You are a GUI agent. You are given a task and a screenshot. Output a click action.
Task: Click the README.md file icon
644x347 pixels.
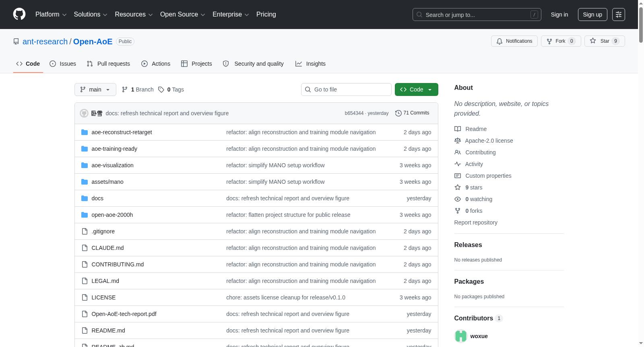click(85, 330)
